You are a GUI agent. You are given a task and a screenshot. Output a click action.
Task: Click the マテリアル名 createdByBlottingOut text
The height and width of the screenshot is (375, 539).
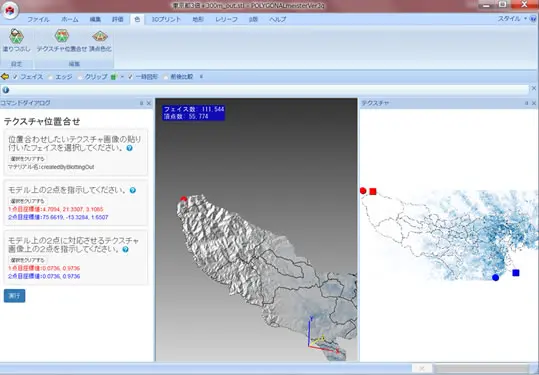coord(51,167)
